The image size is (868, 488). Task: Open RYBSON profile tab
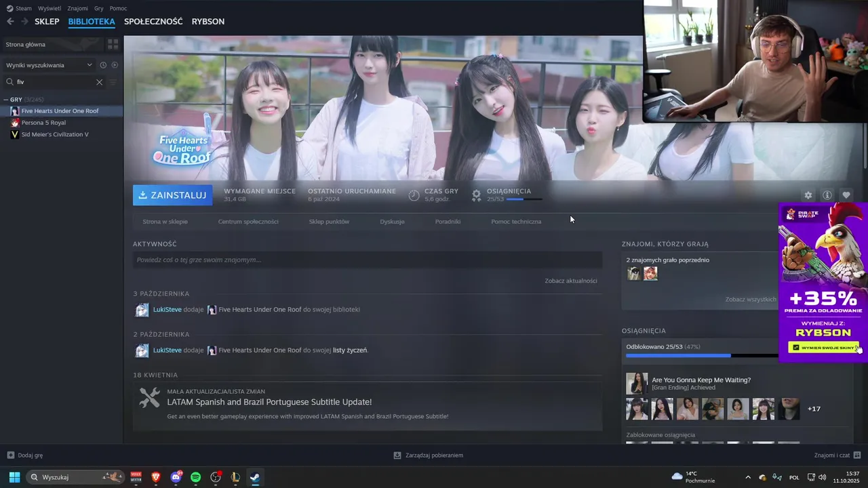tap(208, 22)
